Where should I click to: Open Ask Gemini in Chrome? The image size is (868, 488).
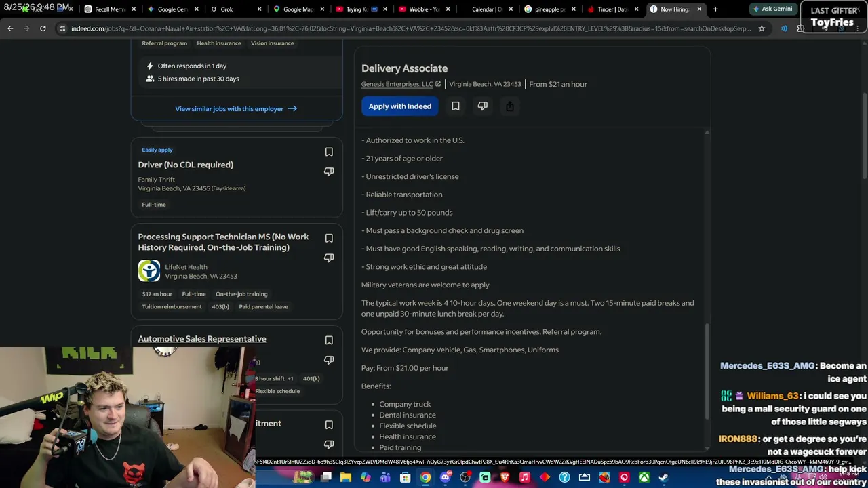772,9
